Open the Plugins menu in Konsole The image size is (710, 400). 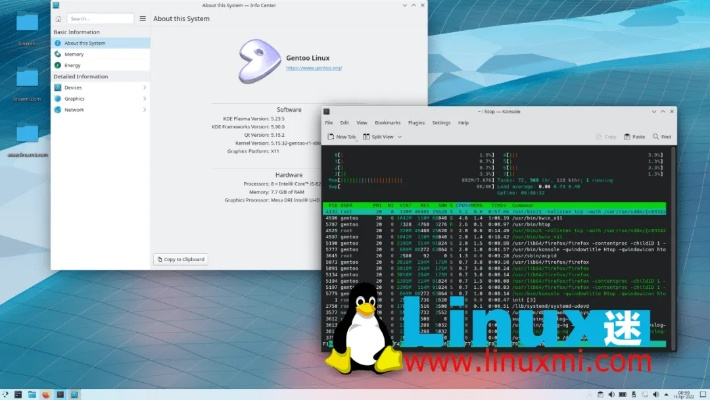pos(417,122)
